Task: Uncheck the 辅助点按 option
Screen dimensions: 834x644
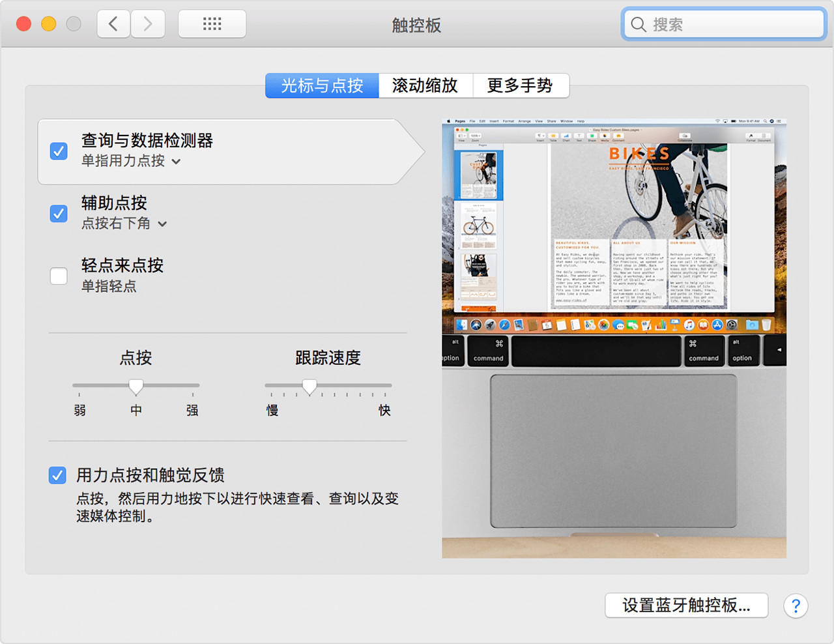Action: coord(59,214)
